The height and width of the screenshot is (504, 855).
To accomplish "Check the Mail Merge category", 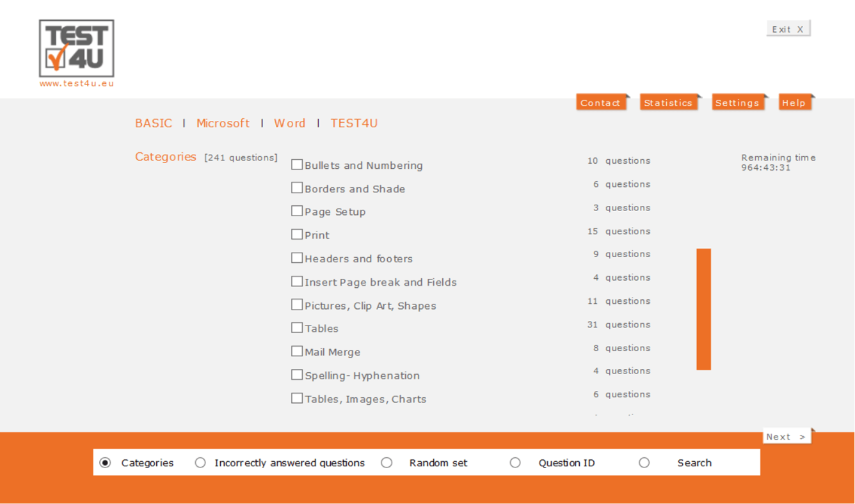I will pyautogui.click(x=297, y=351).
